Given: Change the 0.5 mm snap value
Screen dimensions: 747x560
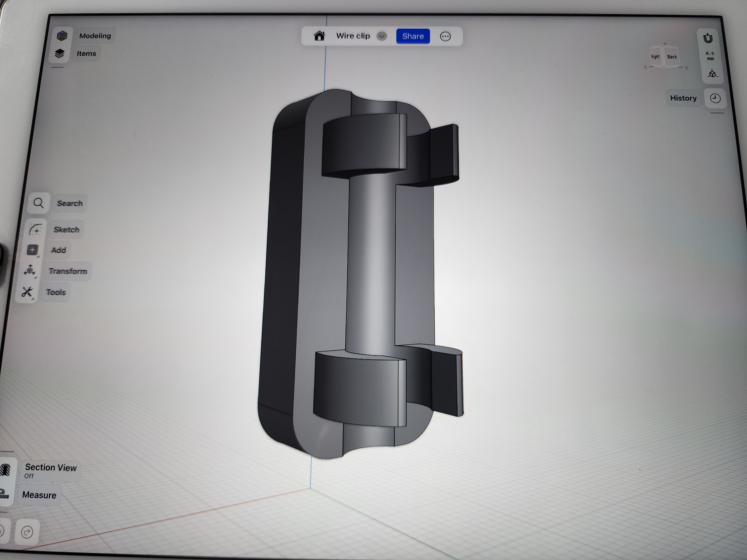Looking at the screenshot, I should [710, 56].
